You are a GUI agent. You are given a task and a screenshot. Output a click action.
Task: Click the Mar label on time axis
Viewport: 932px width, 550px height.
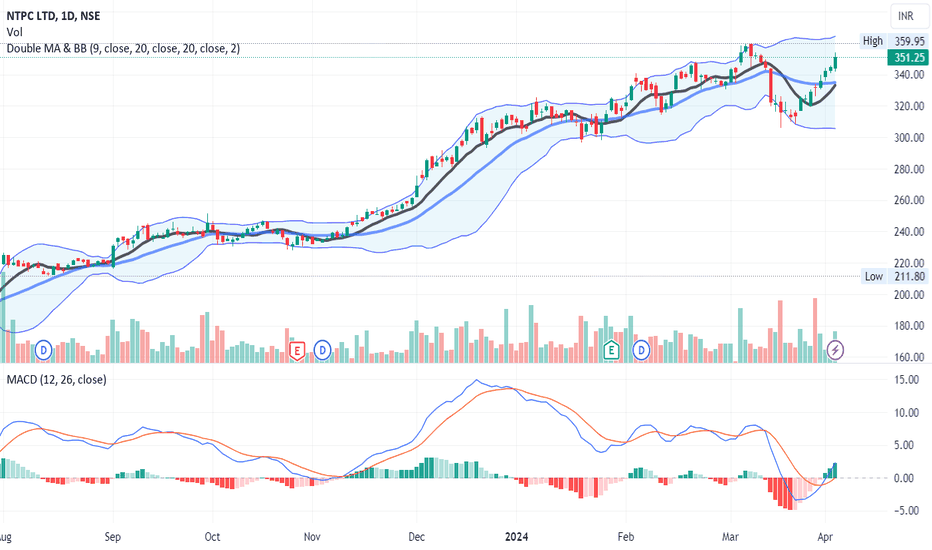(730, 537)
